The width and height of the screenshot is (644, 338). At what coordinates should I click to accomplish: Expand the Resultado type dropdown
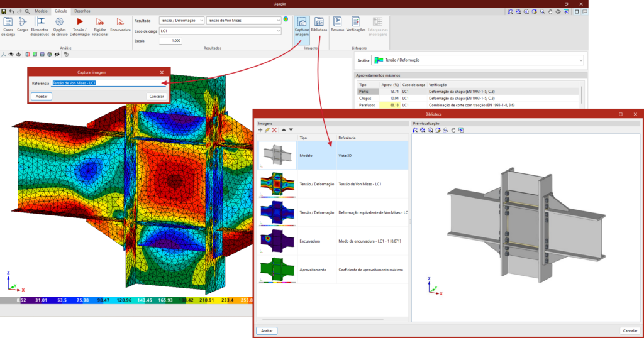click(x=201, y=21)
